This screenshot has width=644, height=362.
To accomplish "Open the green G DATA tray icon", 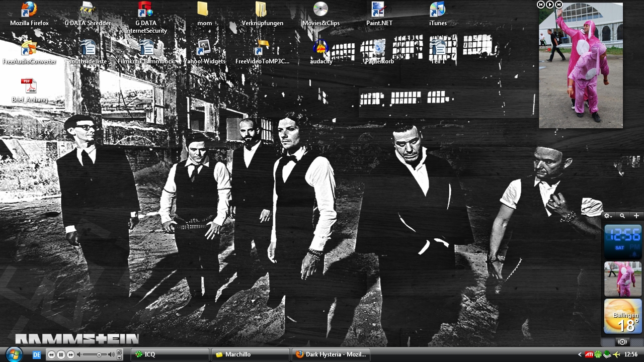I will click(607, 354).
